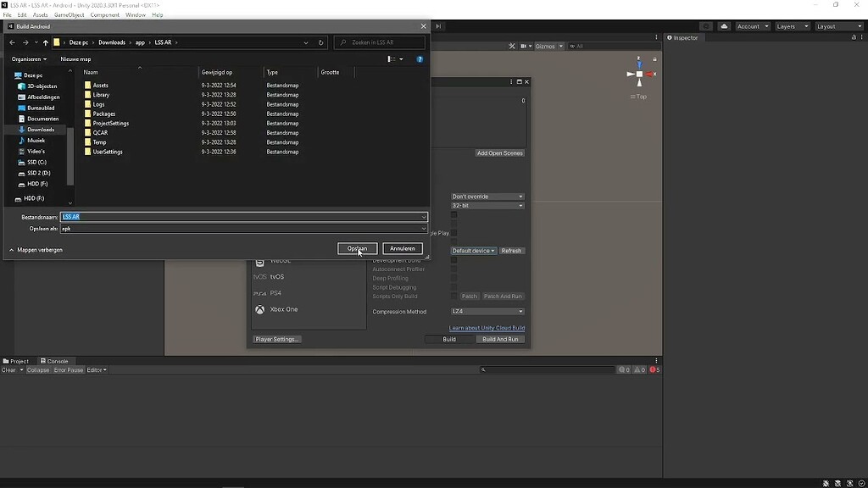Select the Xbox One platform icon
The width and height of the screenshot is (868, 488).
[x=259, y=309]
